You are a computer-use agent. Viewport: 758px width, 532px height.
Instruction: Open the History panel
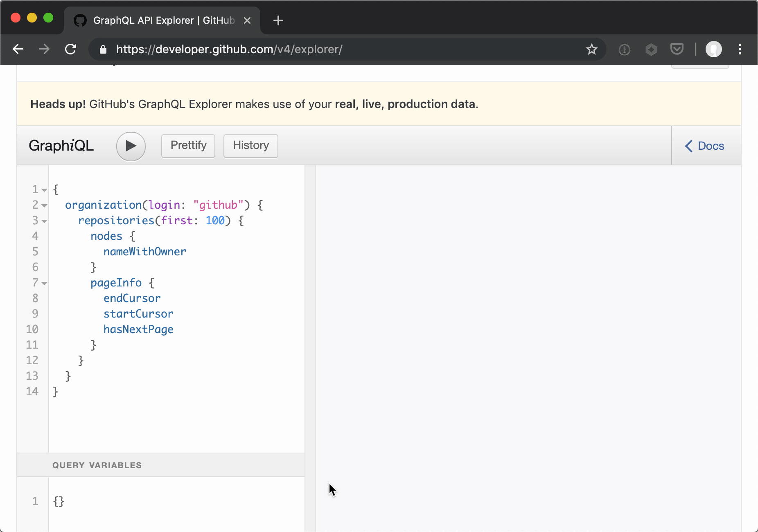point(250,146)
